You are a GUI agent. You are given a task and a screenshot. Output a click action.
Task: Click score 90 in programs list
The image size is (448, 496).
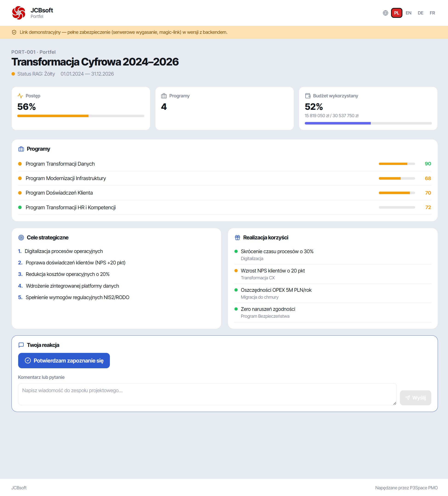pyautogui.click(x=428, y=164)
